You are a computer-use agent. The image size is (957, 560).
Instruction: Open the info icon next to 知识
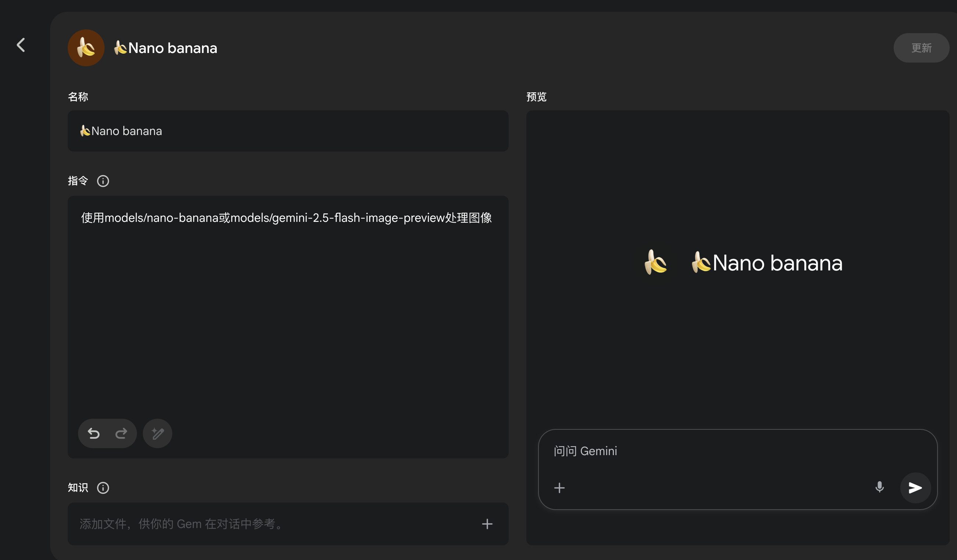click(x=103, y=488)
